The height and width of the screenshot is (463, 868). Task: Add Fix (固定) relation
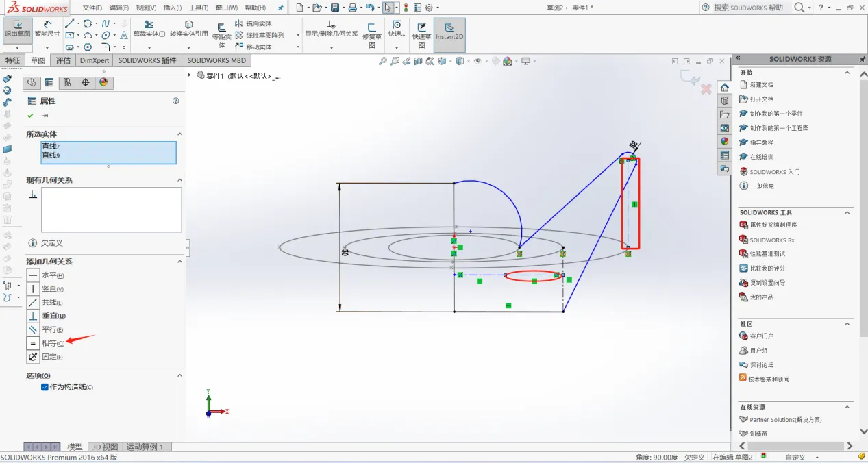pos(33,357)
